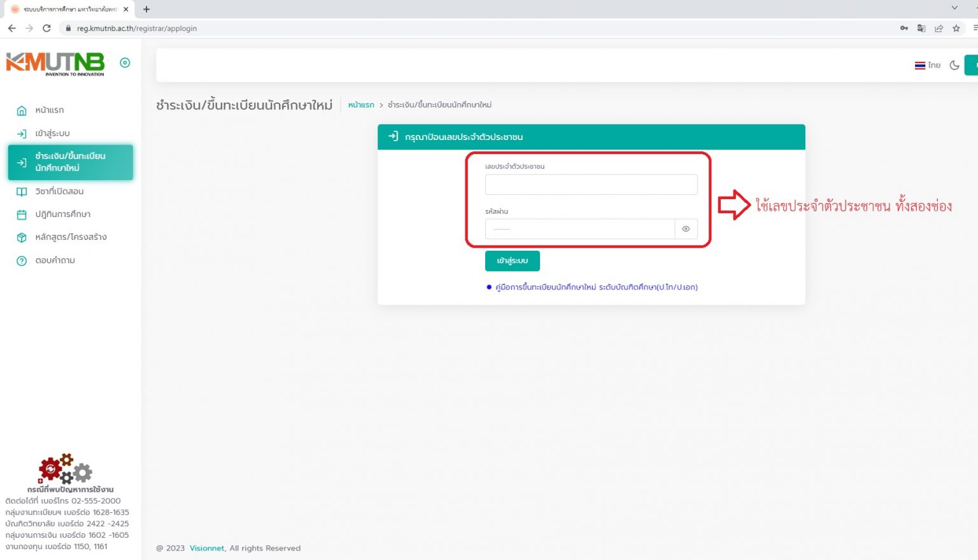Reload the page with browser refresh icon
Screen dimensions: 978x560
[x=46, y=28]
